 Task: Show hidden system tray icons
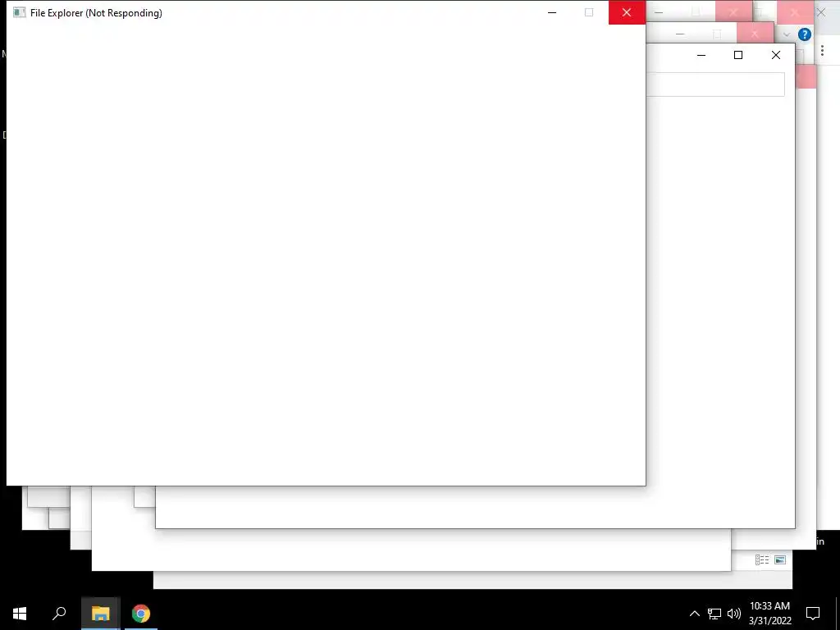pyautogui.click(x=694, y=614)
